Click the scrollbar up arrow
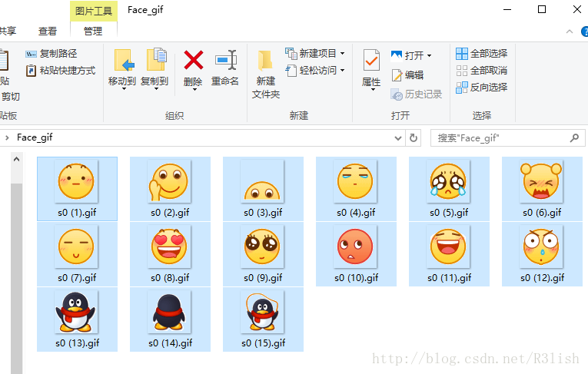 [16, 159]
